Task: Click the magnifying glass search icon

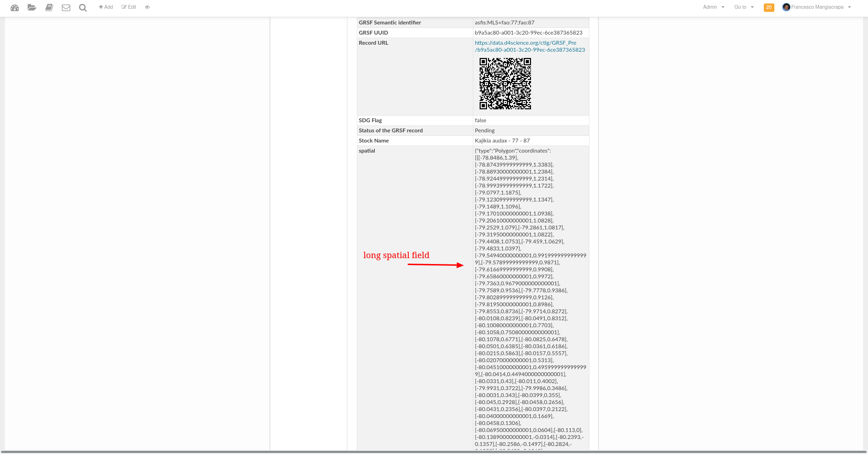Action: pos(83,7)
